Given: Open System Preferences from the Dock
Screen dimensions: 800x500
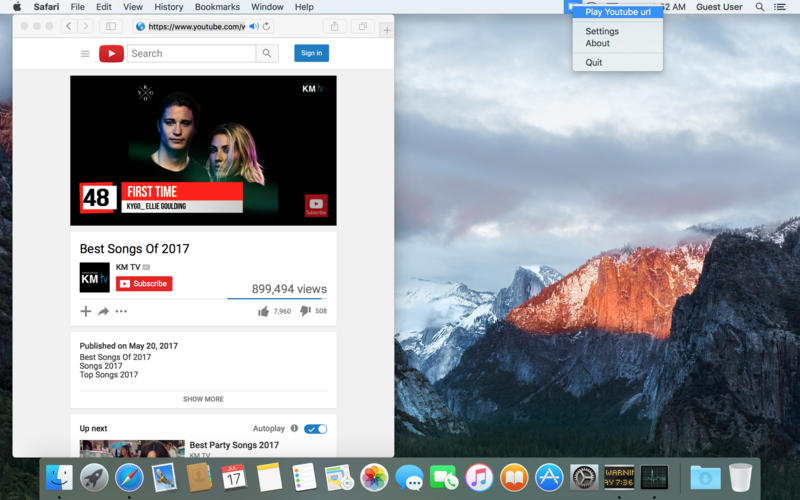Looking at the screenshot, I should [x=584, y=478].
